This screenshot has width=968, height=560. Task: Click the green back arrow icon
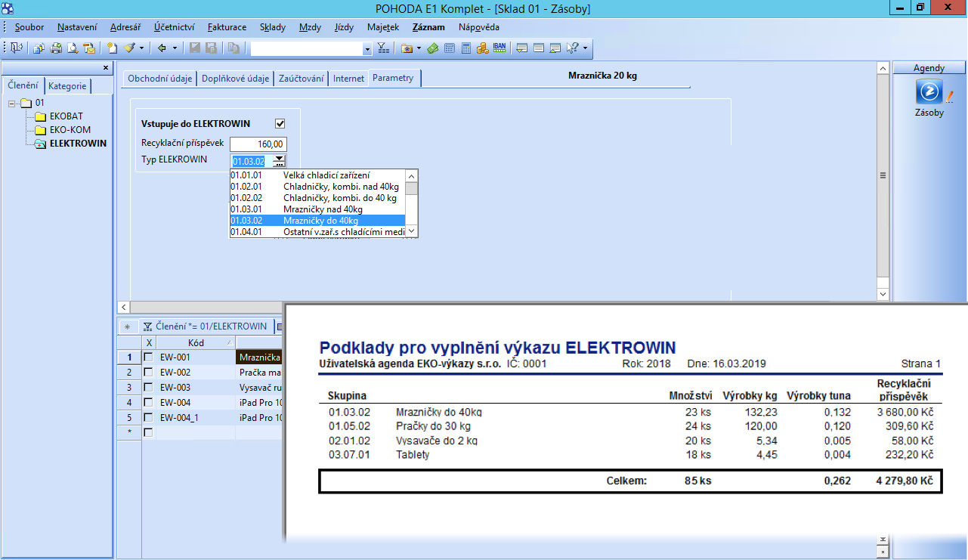[x=162, y=48]
